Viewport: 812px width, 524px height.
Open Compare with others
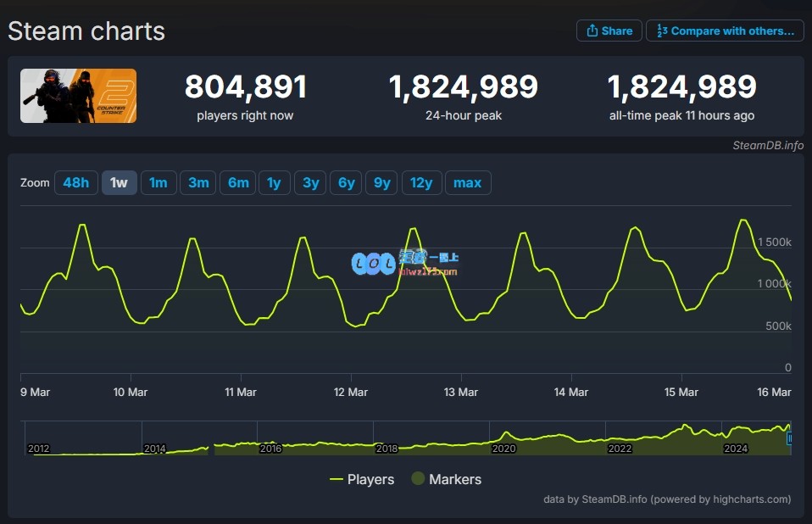click(725, 31)
